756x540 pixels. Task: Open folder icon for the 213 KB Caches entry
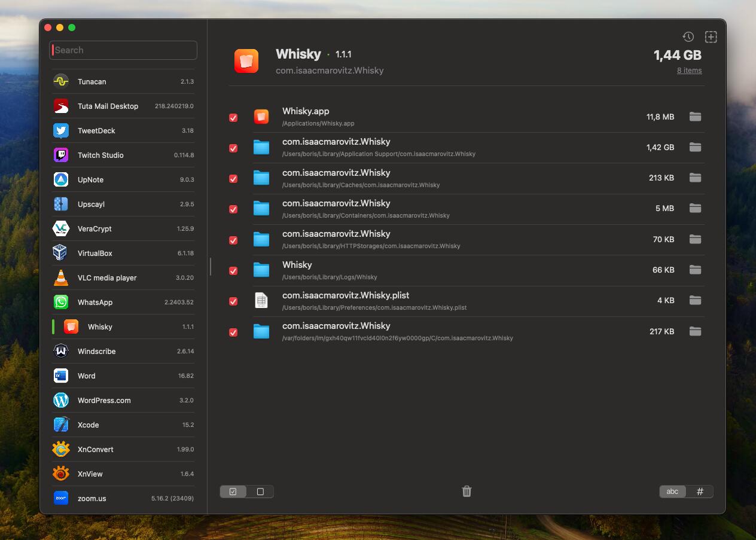(695, 178)
